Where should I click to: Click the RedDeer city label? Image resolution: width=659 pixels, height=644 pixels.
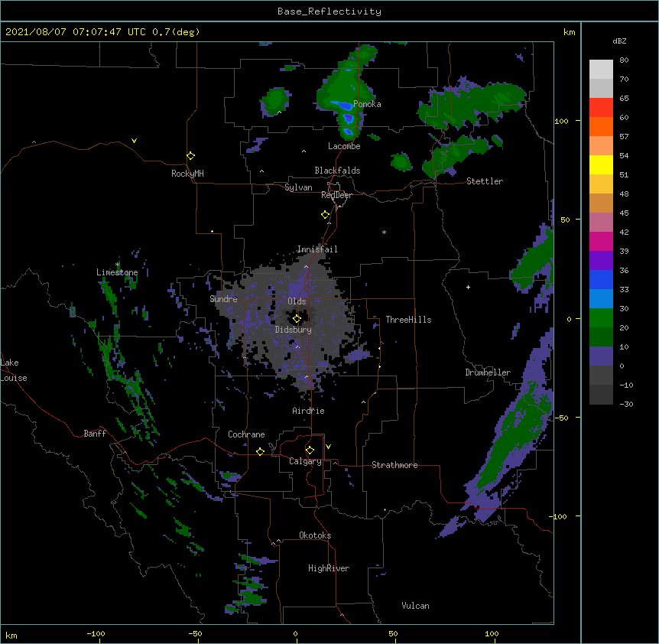pyautogui.click(x=336, y=195)
